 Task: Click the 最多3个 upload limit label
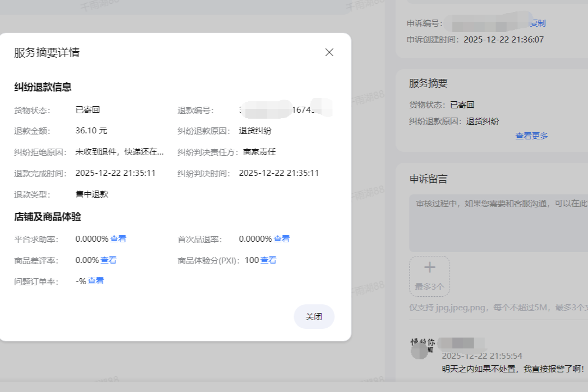(x=430, y=286)
